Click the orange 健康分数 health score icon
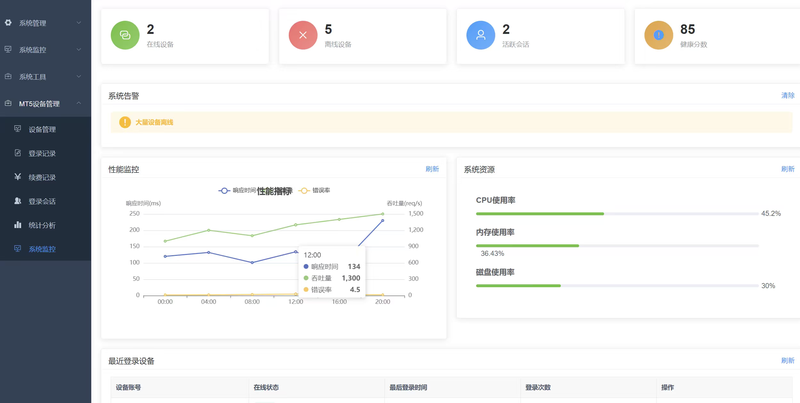 658,36
